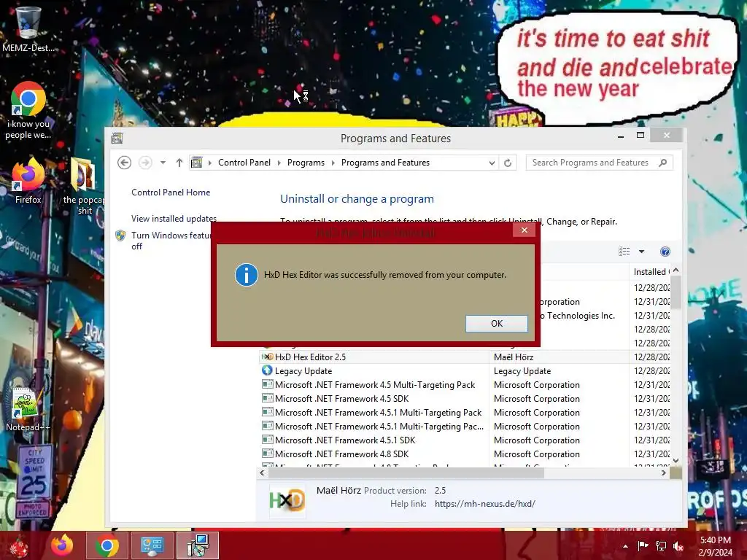Screen dimensions: 747x560
Task: Click the forward navigation arrow
Action: (145, 163)
